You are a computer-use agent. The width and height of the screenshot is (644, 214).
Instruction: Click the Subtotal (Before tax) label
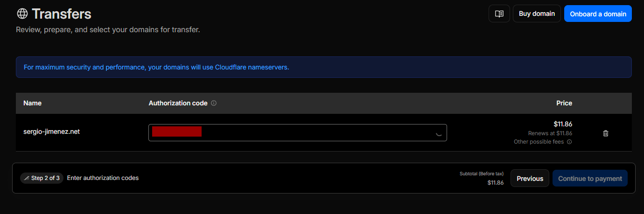point(482,173)
